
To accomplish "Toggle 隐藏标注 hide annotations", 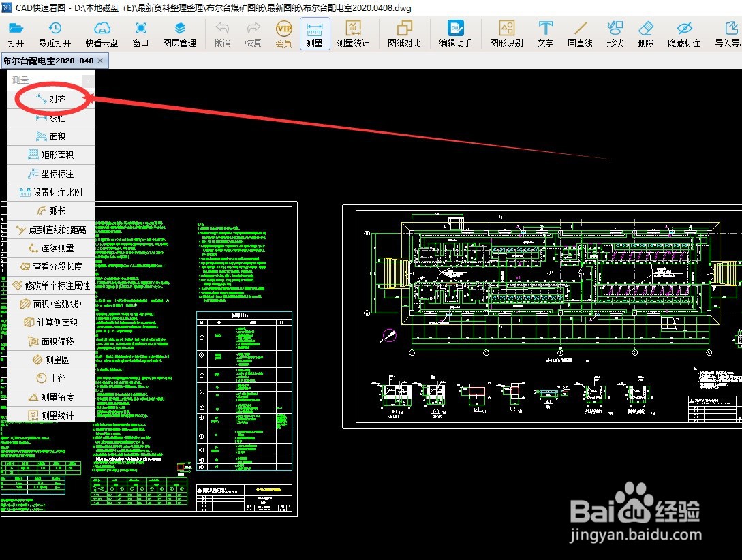I will pos(684,34).
